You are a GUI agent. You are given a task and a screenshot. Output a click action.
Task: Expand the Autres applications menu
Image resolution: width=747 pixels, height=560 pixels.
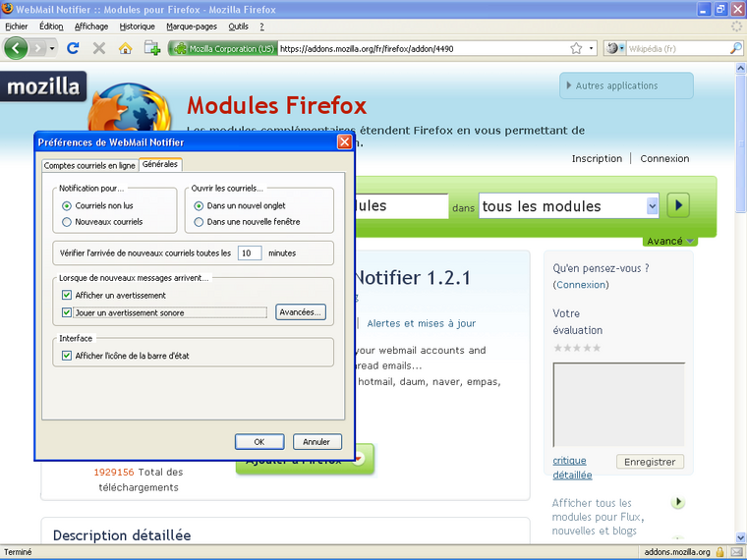pos(626,85)
